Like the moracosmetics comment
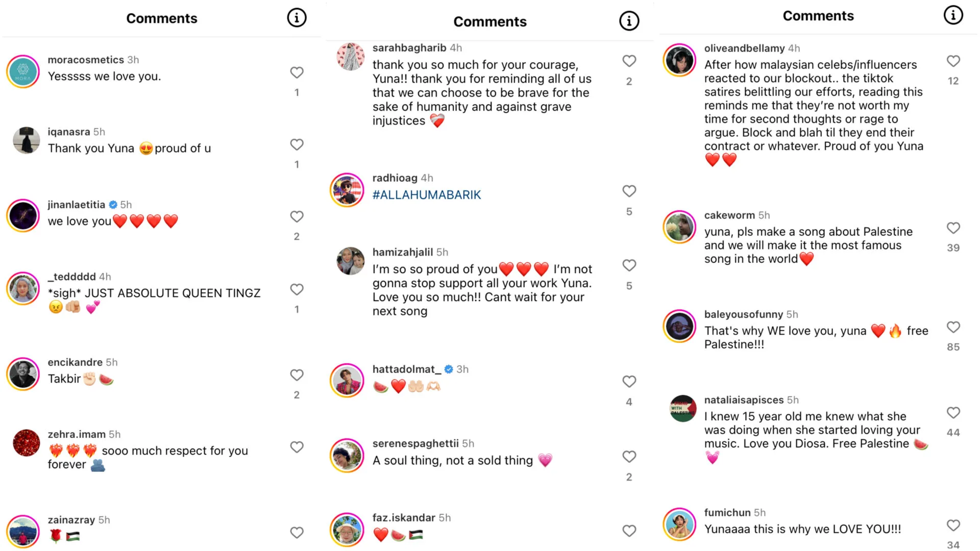Viewport: 980px width, 551px height. [297, 72]
